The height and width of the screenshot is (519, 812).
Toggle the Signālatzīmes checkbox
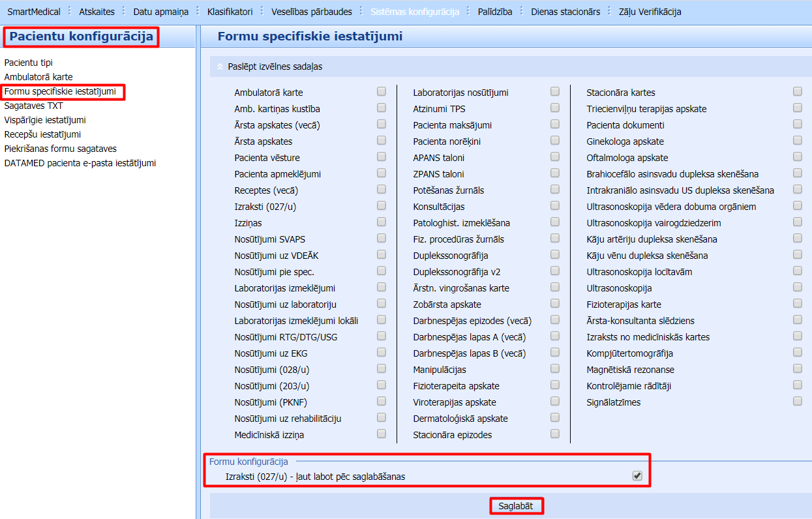coord(798,402)
